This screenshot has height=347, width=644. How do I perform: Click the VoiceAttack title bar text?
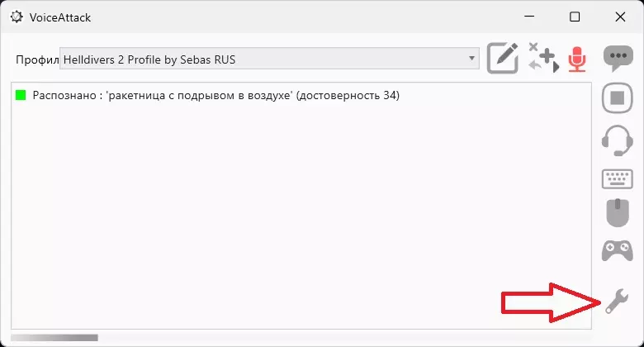point(61,17)
